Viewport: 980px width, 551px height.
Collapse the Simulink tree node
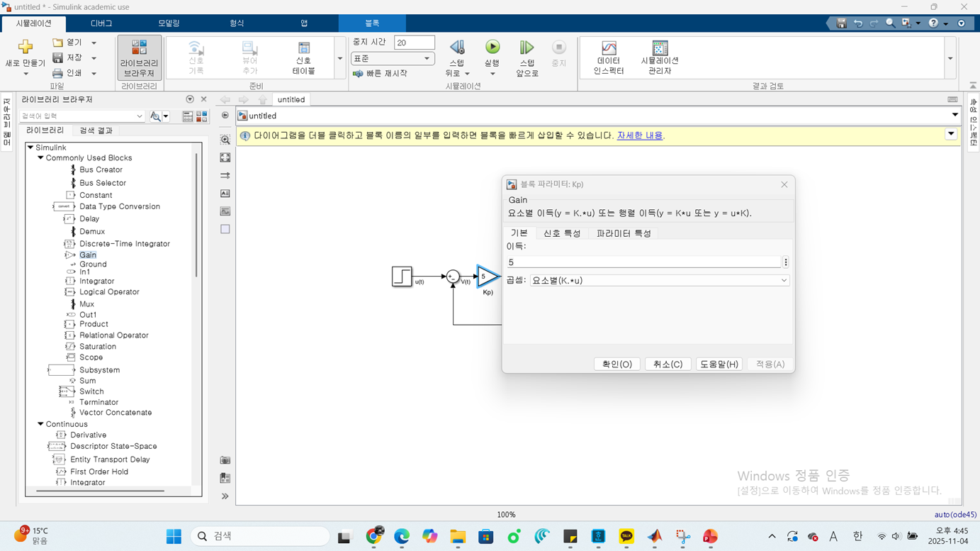point(30,148)
